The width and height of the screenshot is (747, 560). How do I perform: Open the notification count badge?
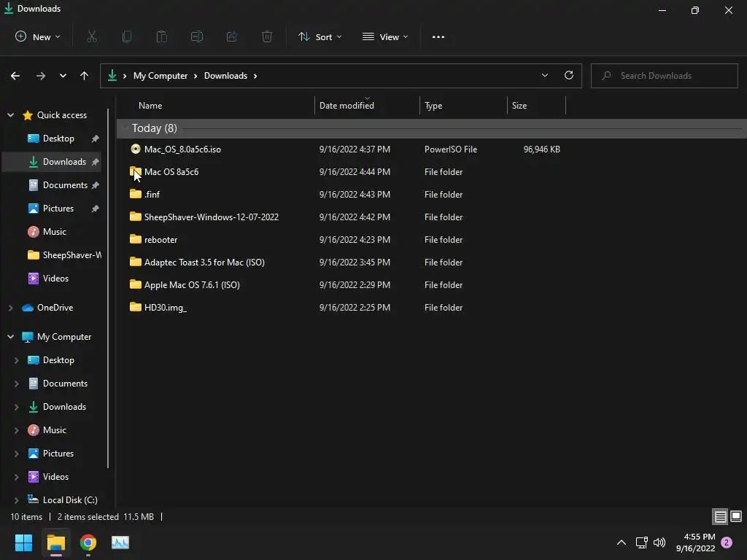coord(727,542)
